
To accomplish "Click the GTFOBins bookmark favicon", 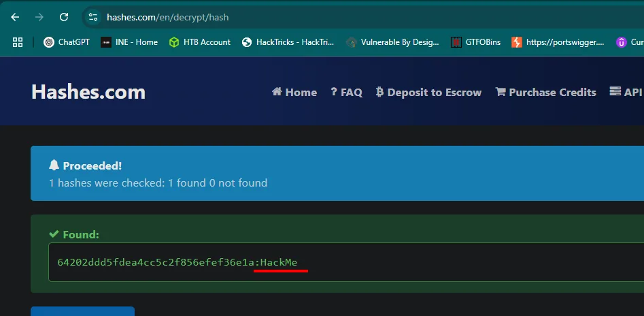I will tap(456, 42).
